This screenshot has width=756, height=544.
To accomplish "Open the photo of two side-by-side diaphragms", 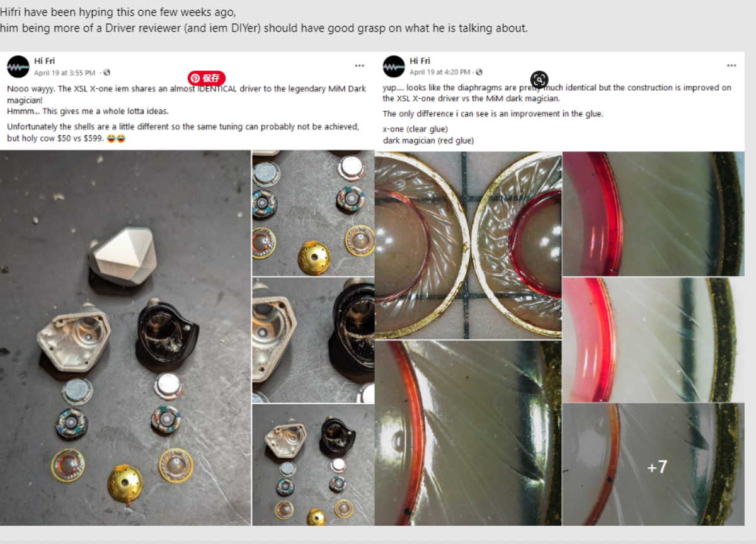I will [468, 245].
